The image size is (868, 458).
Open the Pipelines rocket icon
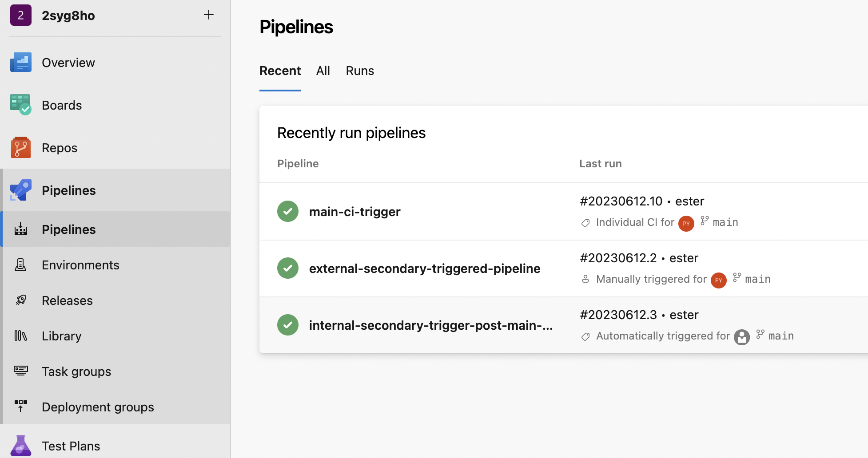point(21,190)
